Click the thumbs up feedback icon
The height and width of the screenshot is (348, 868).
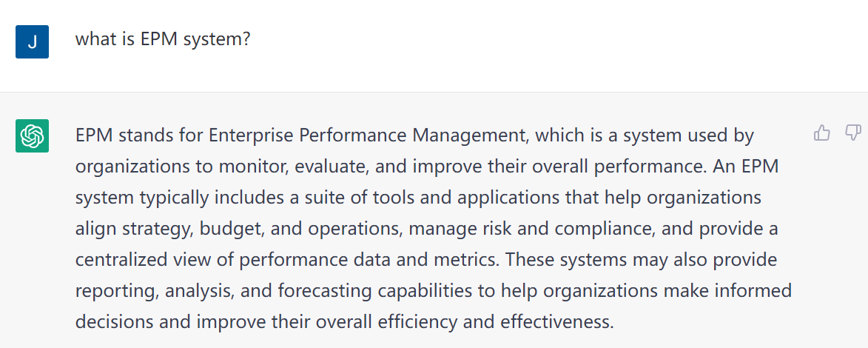pos(821,133)
